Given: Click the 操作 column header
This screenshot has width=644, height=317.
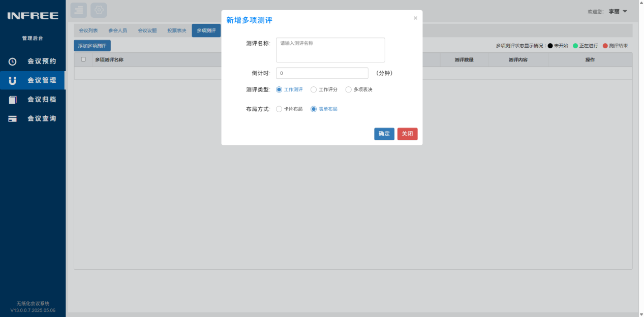Looking at the screenshot, I should click(590, 60).
